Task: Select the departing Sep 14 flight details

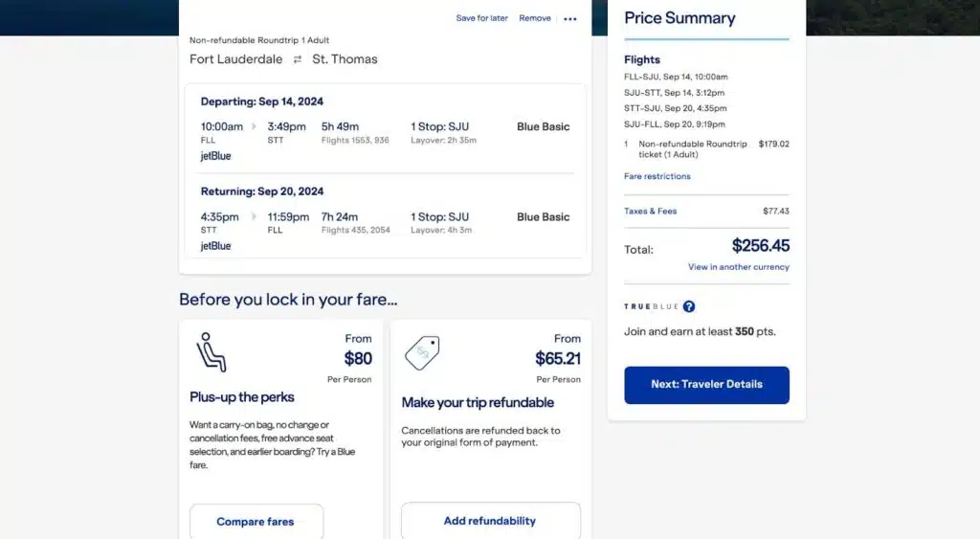Action: click(x=385, y=127)
